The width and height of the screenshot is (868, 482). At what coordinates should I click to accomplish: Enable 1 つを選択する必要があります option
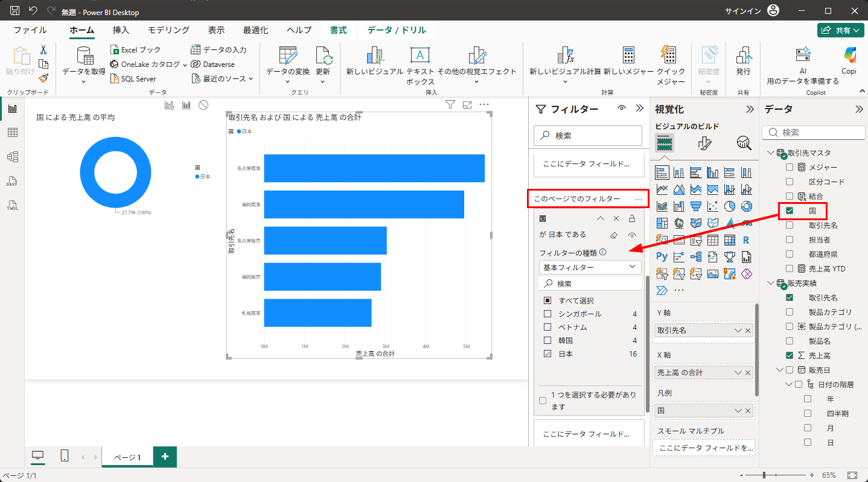click(543, 401)
